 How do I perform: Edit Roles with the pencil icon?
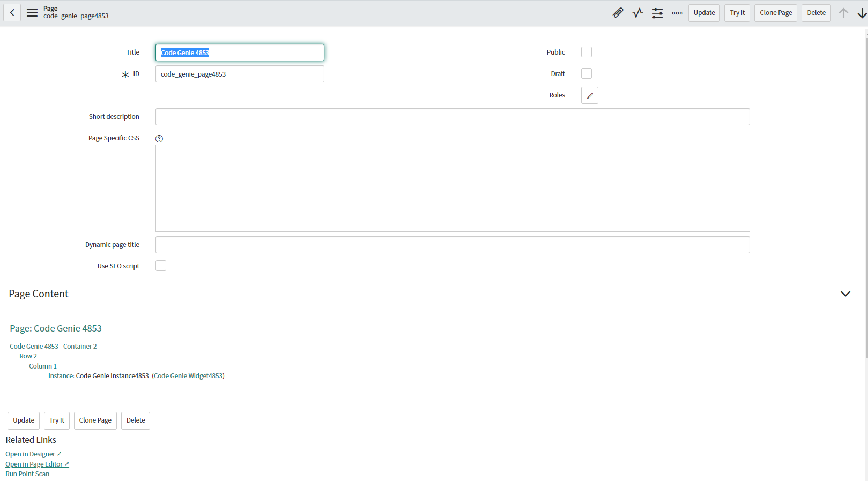pos(590,95)
